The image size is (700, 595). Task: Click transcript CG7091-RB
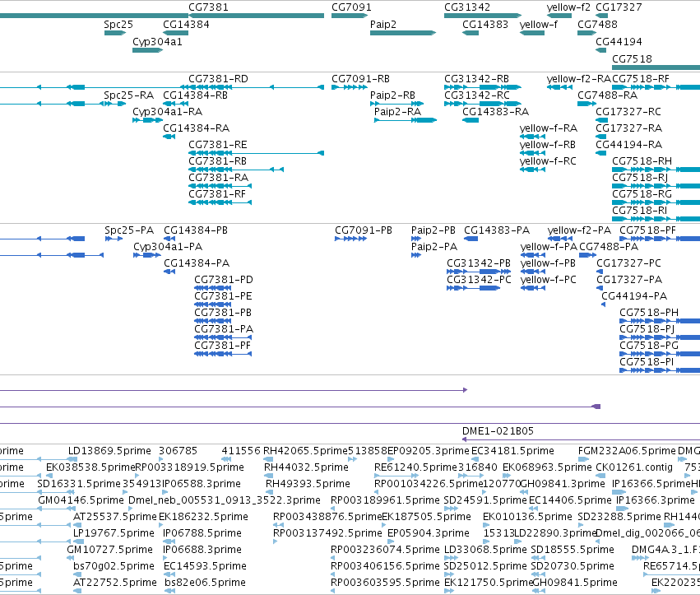pos(350,87)
